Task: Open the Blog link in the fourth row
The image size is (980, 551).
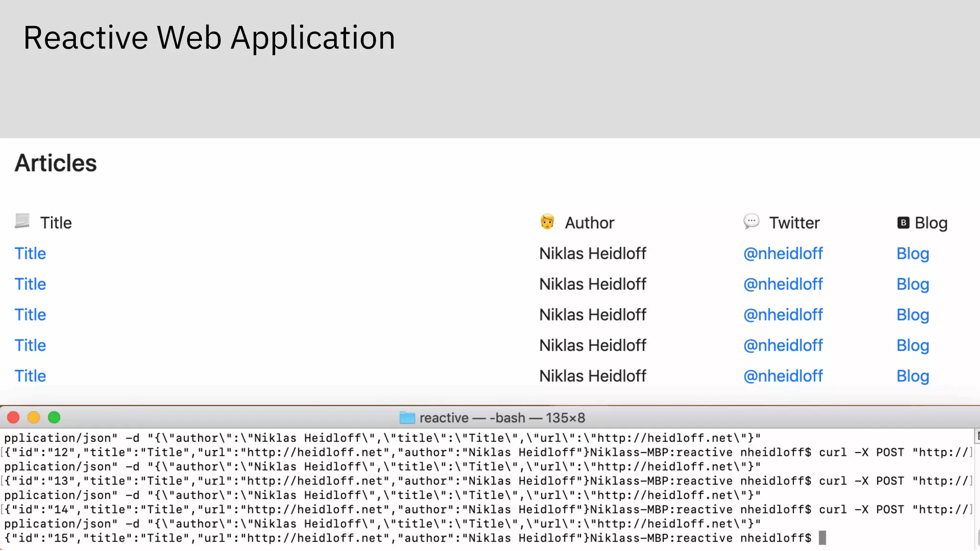Action: 913,346
